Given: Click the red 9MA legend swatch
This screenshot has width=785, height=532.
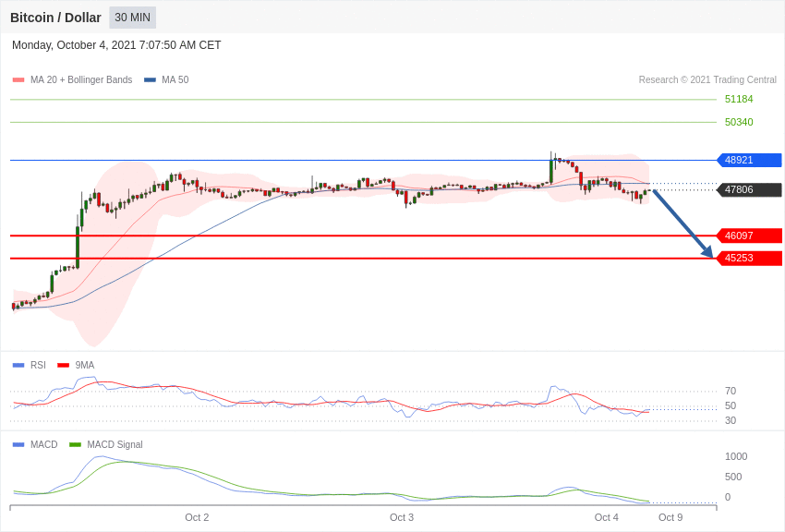Looking at the screenshot, I should pyautogui.click(x=63, y=366).
